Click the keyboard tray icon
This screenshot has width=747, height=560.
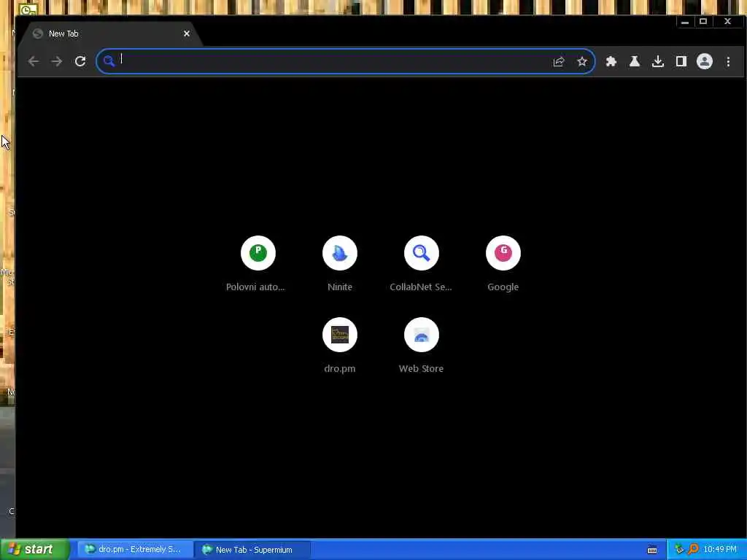pyautogui.click(x=652, y=550)
